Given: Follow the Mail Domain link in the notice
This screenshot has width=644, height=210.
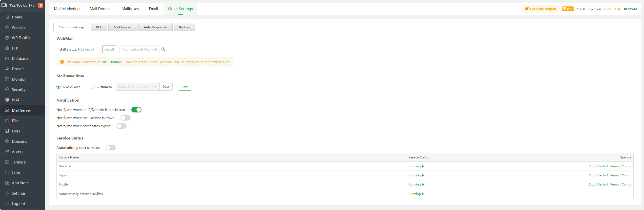Looking at the screenshot, I should click(x=112, y=62).
